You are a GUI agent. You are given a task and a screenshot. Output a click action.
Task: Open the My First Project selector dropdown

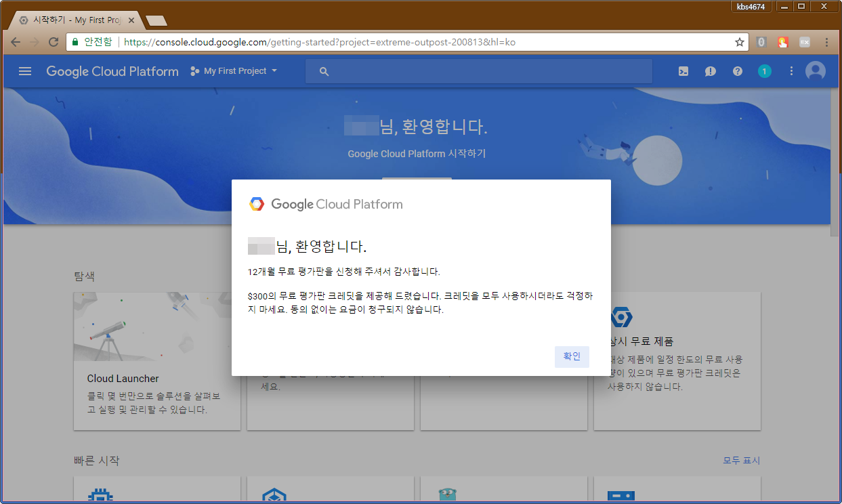[x=234, y=71]
